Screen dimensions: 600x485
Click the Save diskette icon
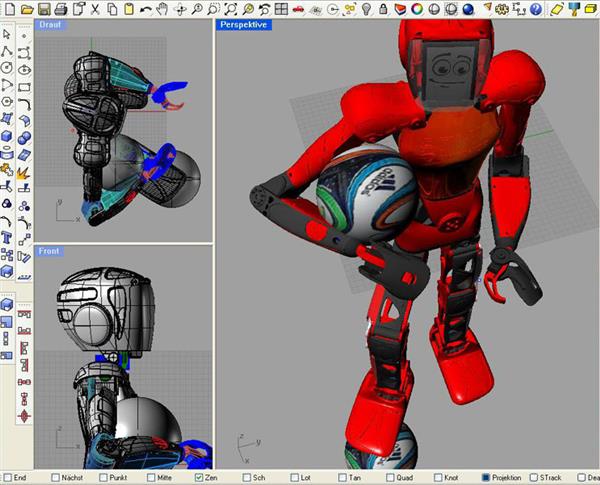pos(42,9)
